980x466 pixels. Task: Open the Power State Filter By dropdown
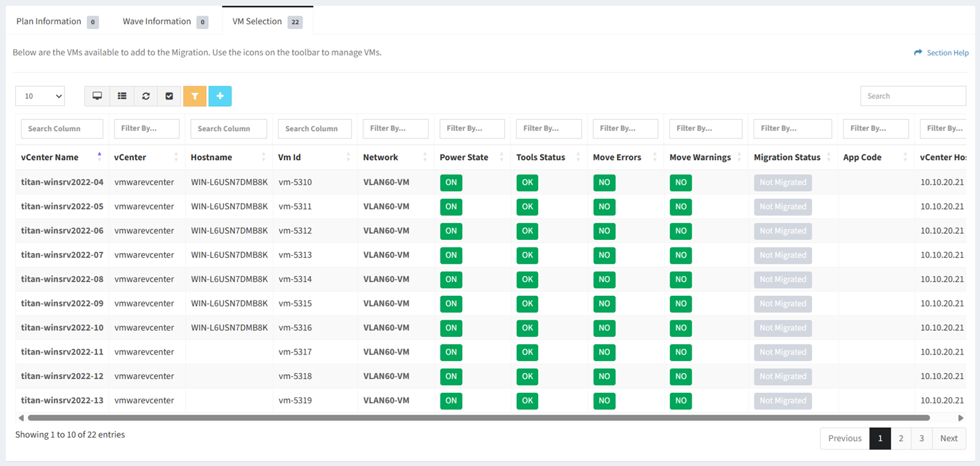(472, 129)
